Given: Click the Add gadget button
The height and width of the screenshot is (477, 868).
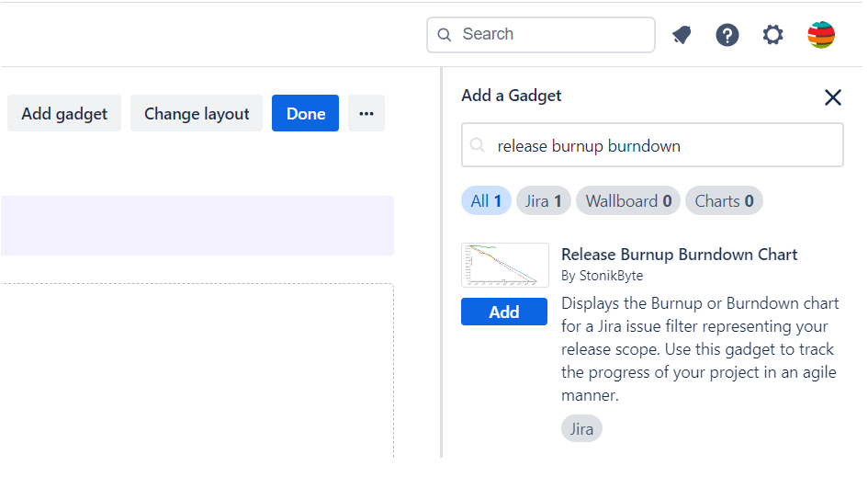Looking at the screenshot, I should 64,113.
